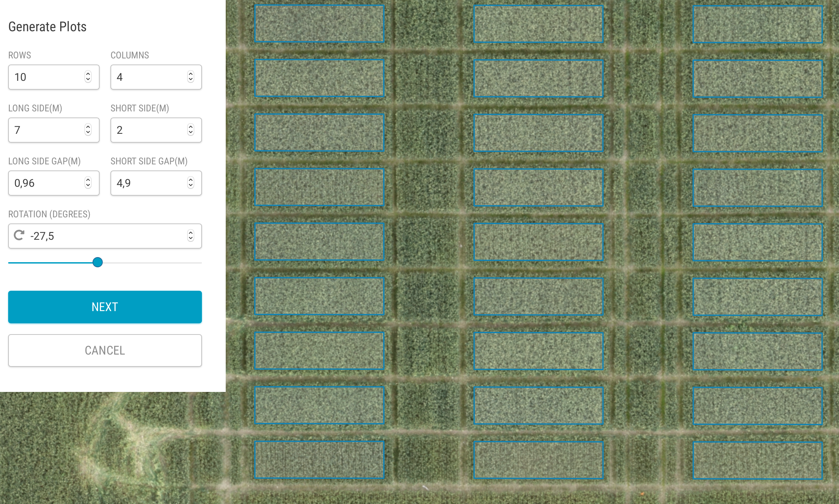Use the Short Side stepper arrows

(x=191, y=130)
